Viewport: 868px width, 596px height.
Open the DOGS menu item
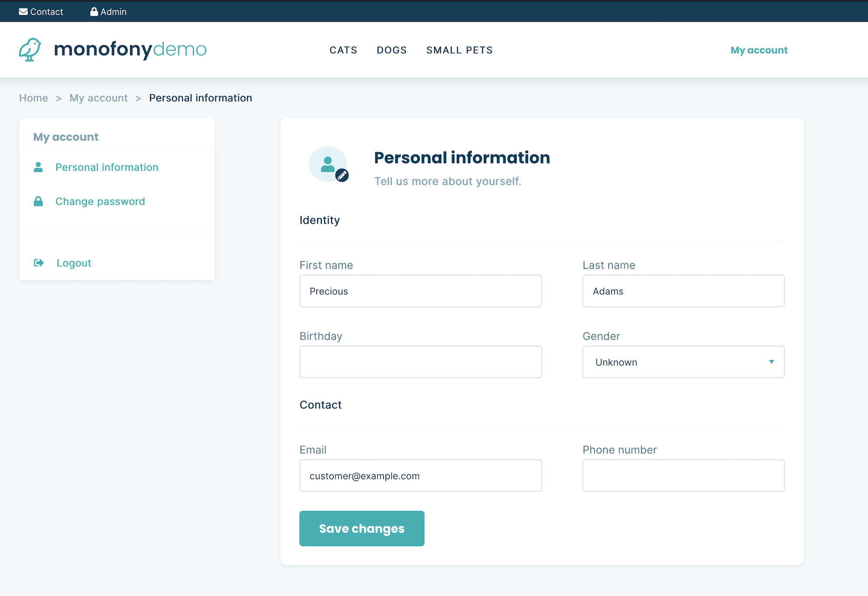click(391, 50)
